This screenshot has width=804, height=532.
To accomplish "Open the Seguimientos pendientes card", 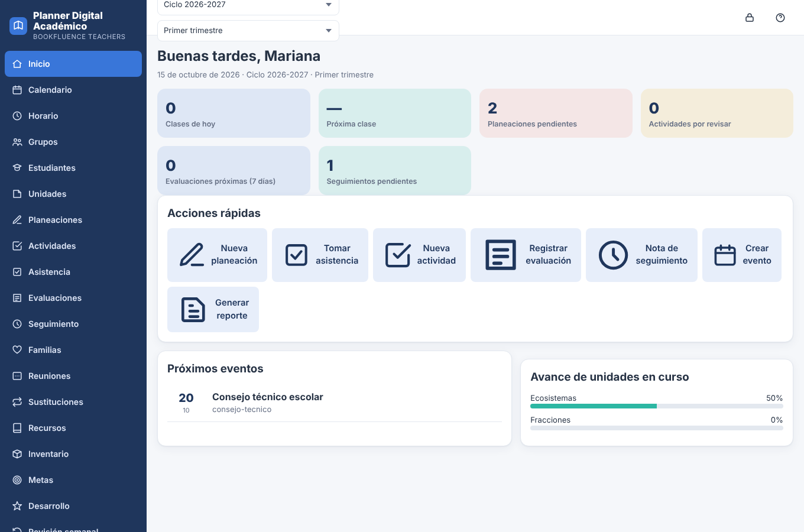I will tap(395, 171).
